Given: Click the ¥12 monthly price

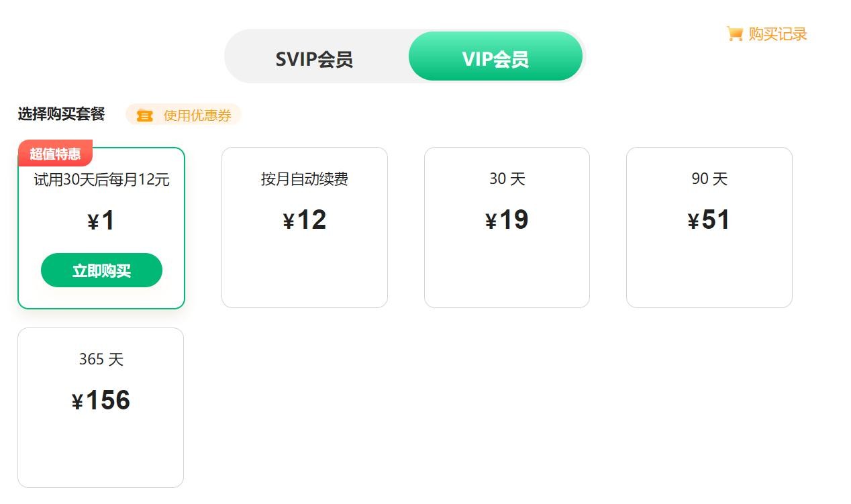Looking at the screenshot, I should (x=305, y=220).
